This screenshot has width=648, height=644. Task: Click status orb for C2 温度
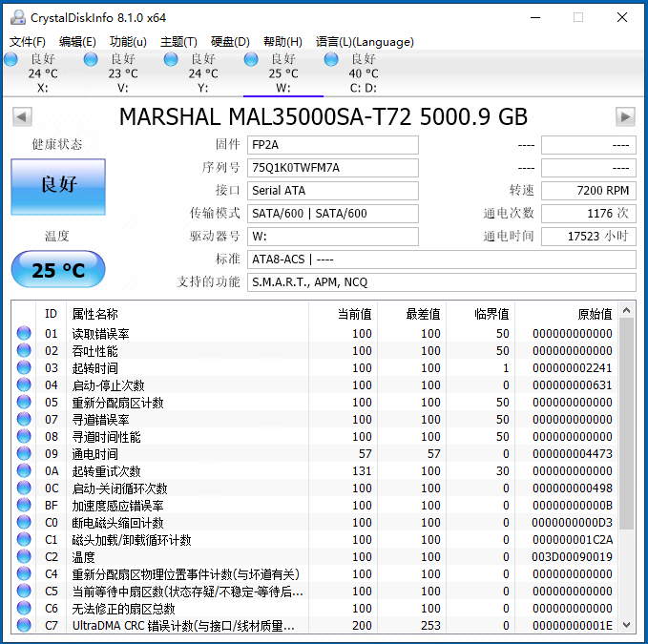(x=24, y=556)
